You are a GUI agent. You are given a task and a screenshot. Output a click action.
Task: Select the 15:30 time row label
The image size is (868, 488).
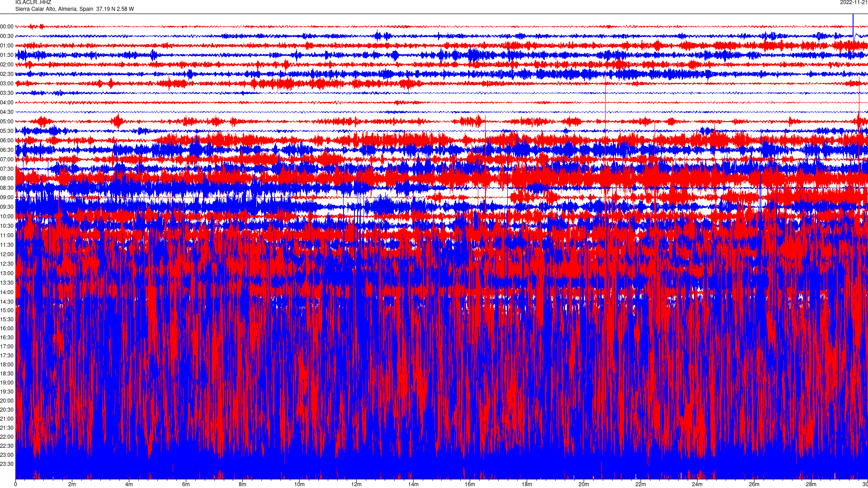(x=7, y=319)
